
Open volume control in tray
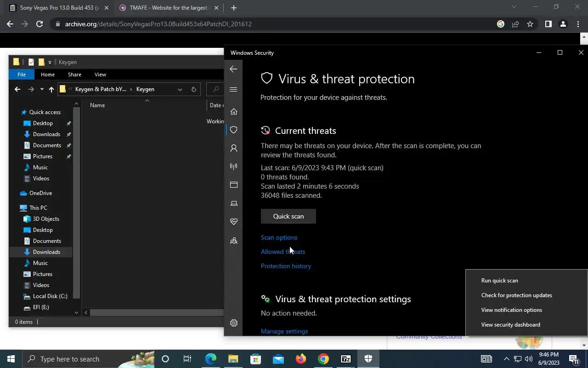[x=529, y=359]
